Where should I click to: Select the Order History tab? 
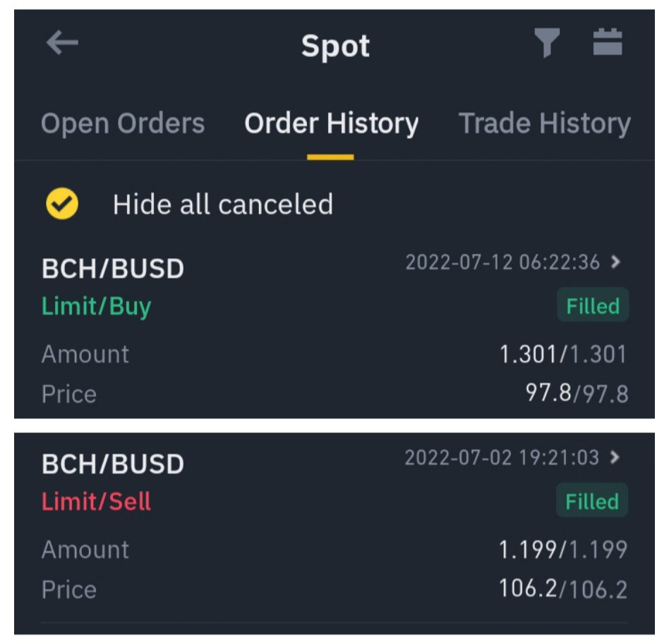tap(331, 123)
